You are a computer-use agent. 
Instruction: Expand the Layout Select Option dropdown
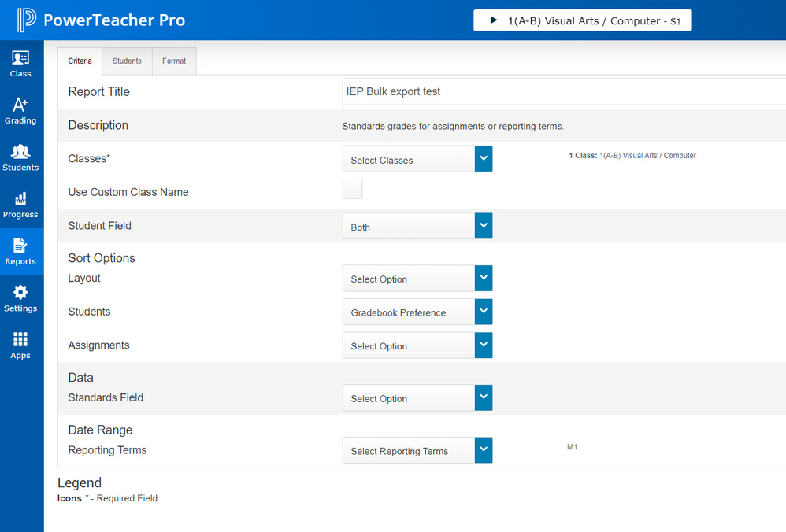click(417, 279)
